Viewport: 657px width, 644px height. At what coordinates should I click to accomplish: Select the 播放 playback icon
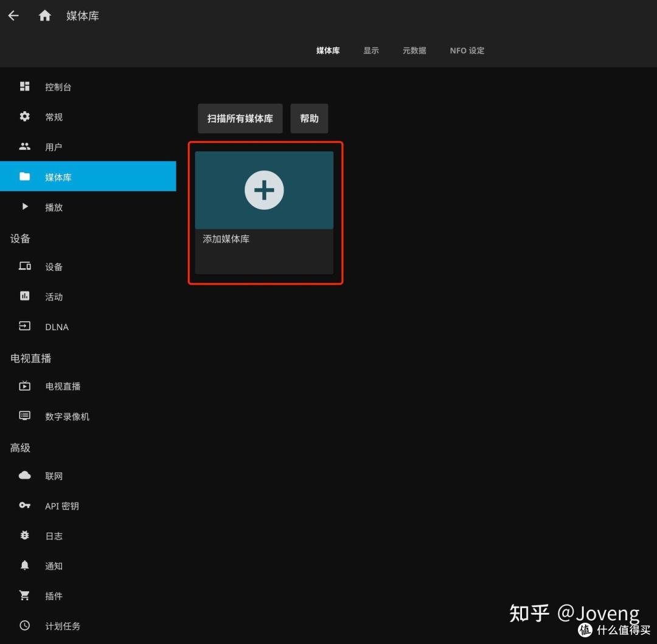24,206
